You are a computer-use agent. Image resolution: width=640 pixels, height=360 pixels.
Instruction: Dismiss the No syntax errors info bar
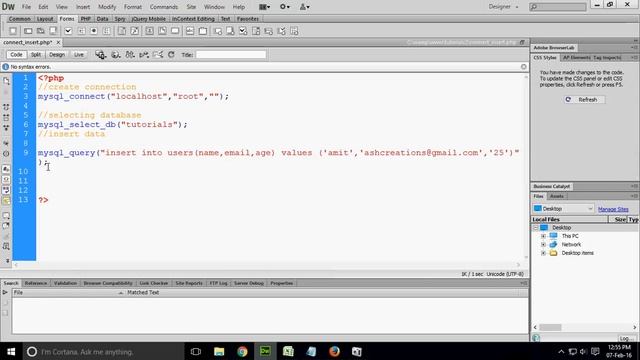[524, 67]
